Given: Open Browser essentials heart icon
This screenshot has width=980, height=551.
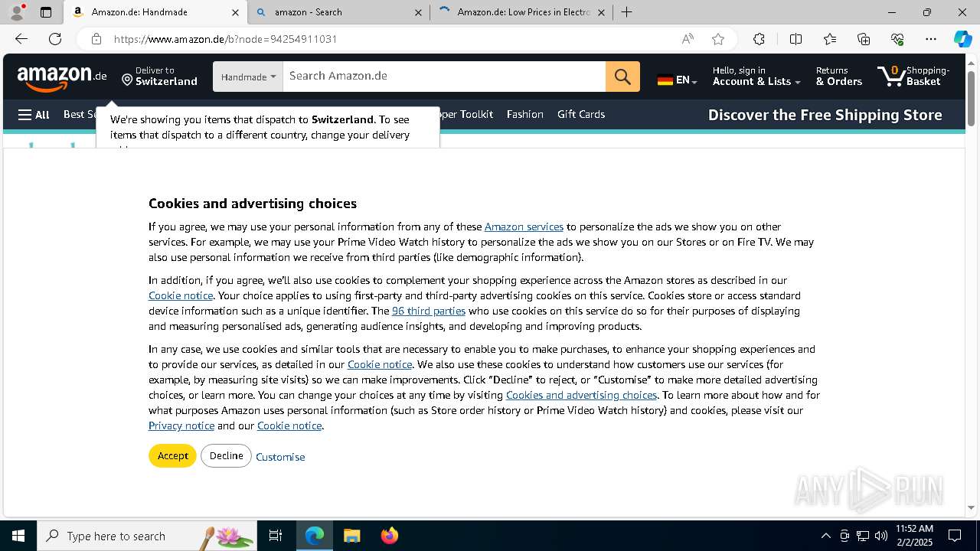Looking at the screenshot, I should pos(897,39).
